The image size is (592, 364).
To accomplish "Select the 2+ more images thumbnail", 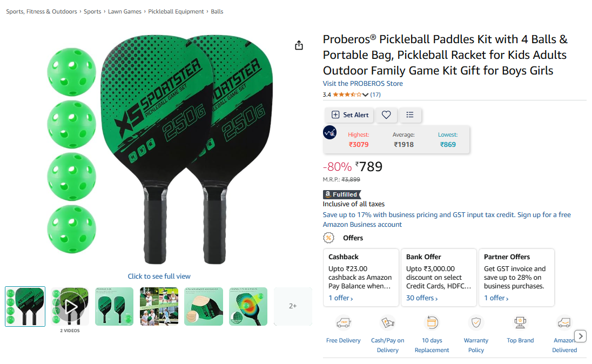I will click(293, 306).
